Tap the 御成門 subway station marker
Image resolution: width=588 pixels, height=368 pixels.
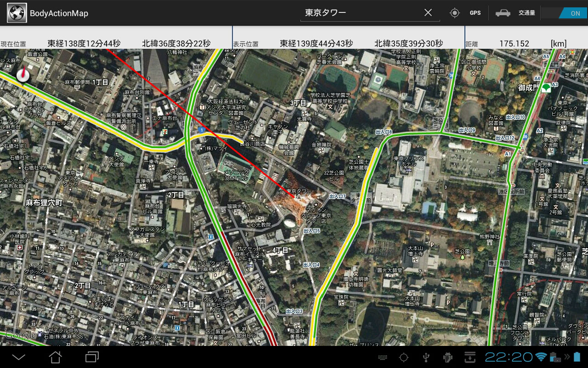point(546,88)
